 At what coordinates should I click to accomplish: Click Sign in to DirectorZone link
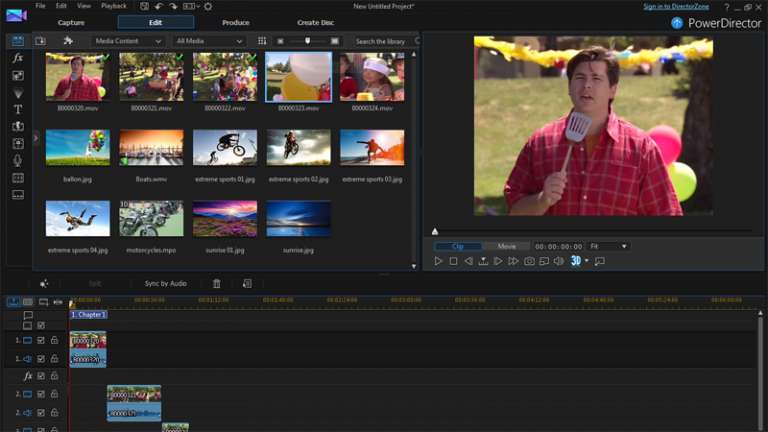click(676, 6)
